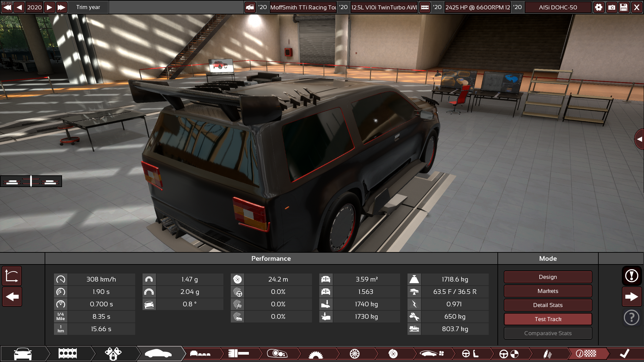Click the 3.59 m² frontal area value

click(367, 279)
